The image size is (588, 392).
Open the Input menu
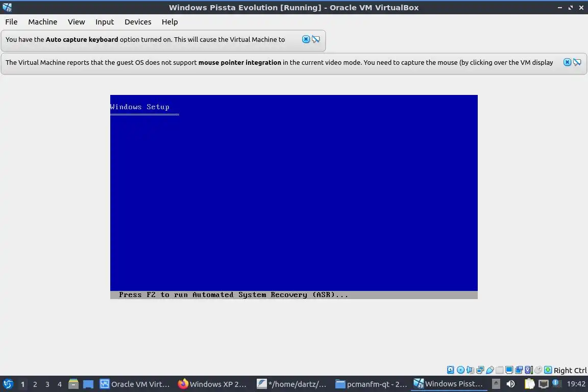tap(105, 22)
